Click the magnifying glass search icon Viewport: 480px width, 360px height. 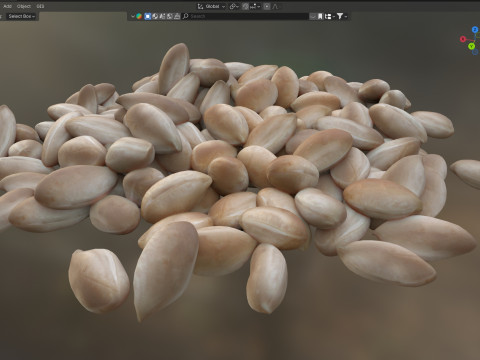[x=186, y=16]
